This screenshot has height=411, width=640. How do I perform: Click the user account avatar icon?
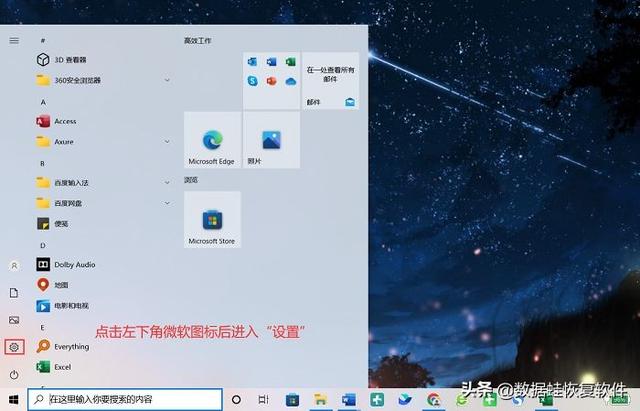(x=14, y=266)
